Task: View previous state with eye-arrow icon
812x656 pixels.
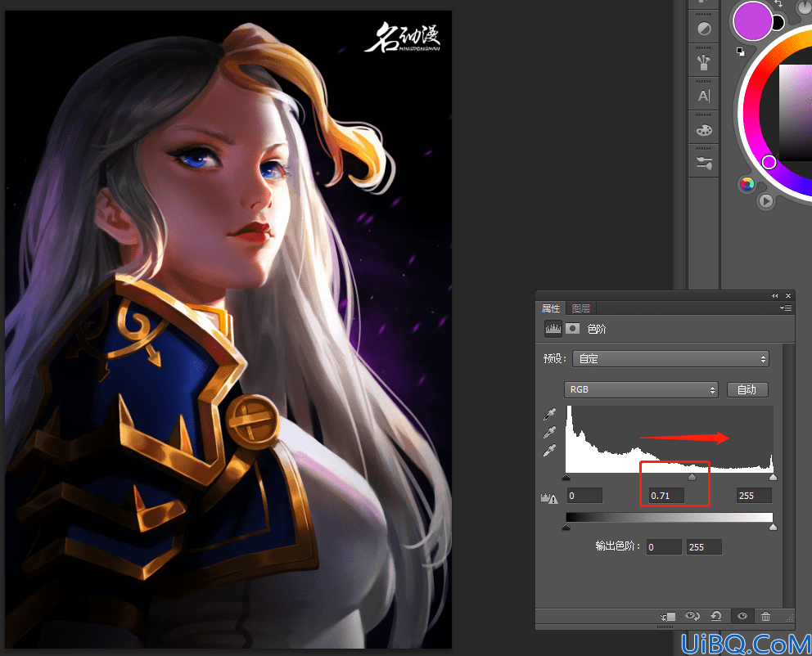Action: click(x=692, y=616)
